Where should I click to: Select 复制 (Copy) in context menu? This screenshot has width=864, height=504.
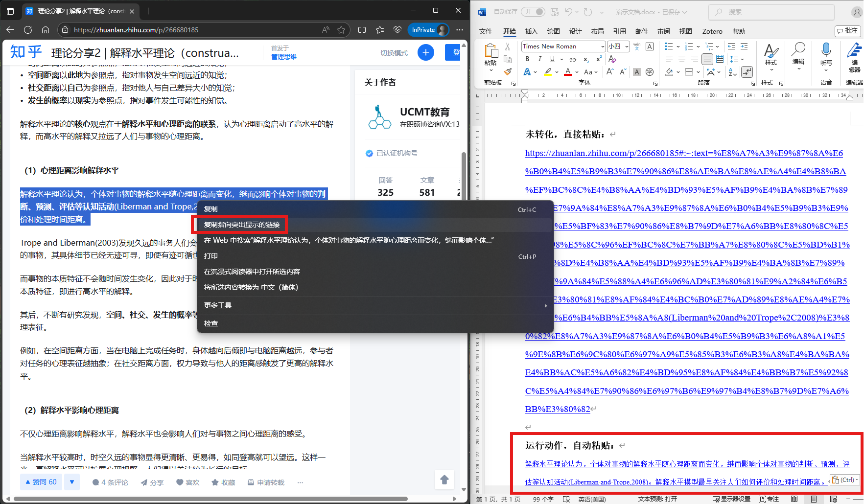(x=375, y=209)
